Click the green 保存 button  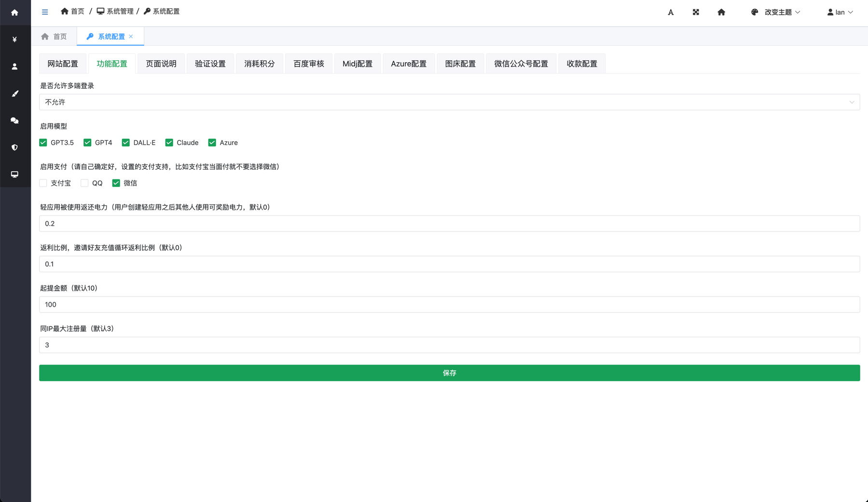pyautogui.click(x=449, y=373)
